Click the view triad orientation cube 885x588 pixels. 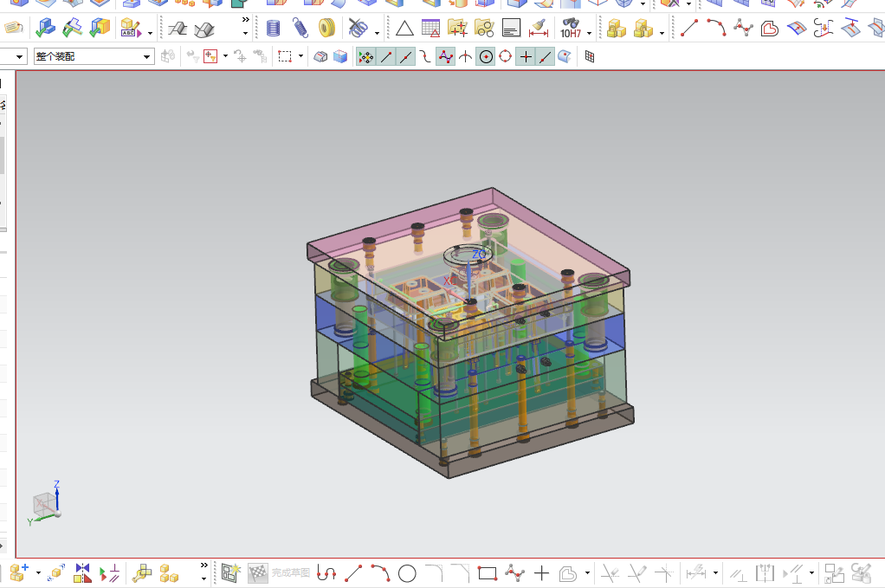pos(45,504)
